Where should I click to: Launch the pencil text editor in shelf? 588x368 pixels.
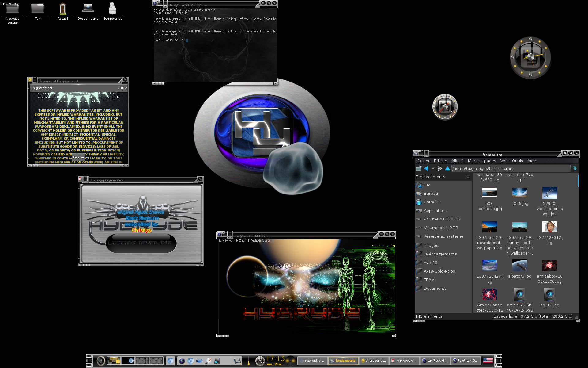(208, 361)
